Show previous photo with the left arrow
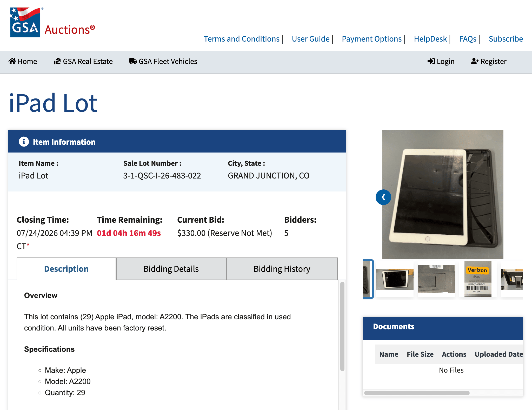Image resolution: width=532 pixels, height=410 pixels. (x=383, y=197)
